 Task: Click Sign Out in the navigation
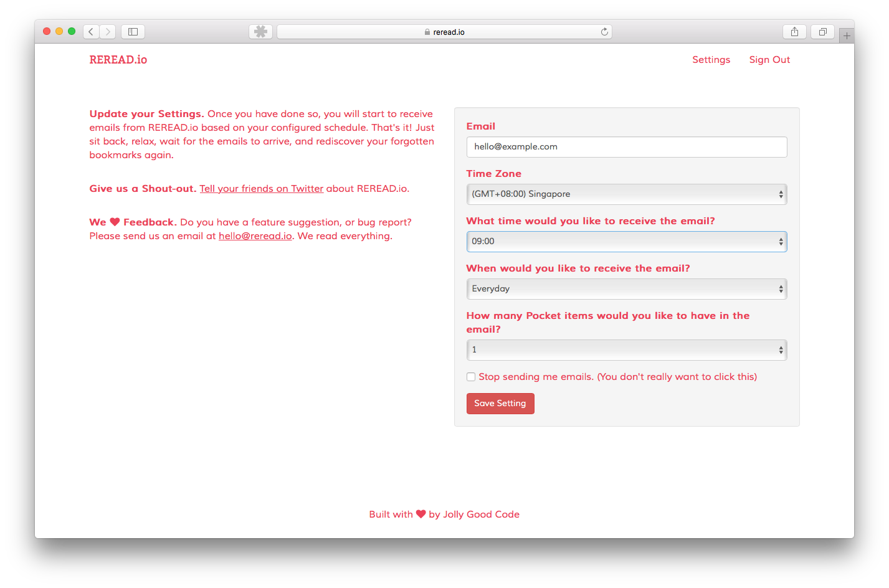point(769,59)
